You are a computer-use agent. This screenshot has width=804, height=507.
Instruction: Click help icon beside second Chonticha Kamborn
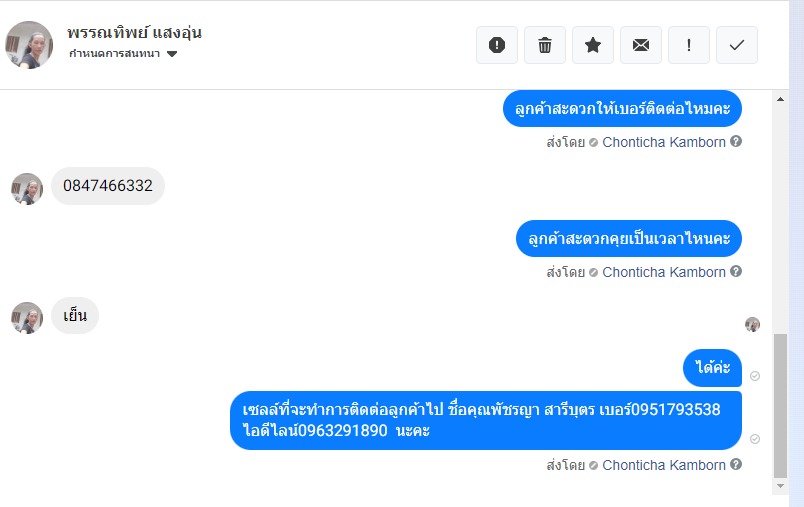point(736,272)
